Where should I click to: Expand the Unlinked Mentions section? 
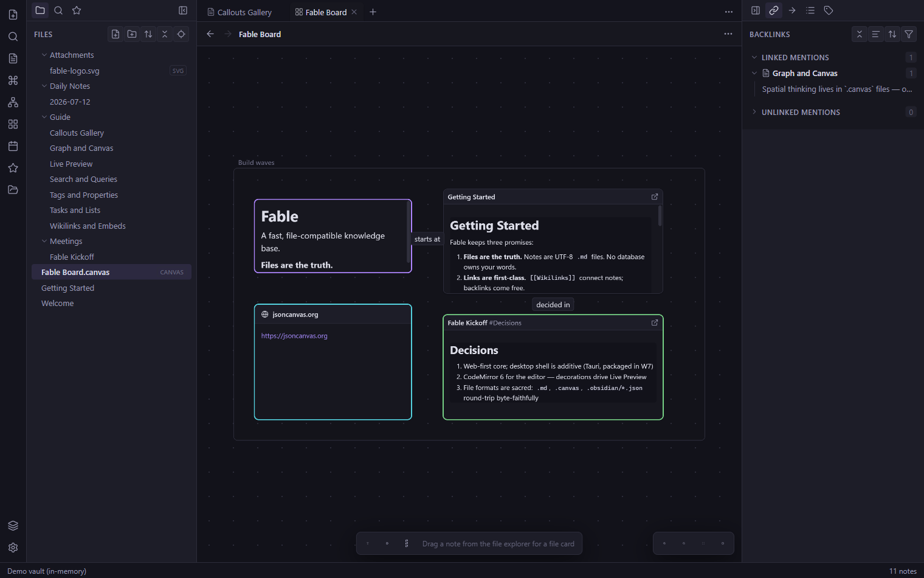[754, 112]
